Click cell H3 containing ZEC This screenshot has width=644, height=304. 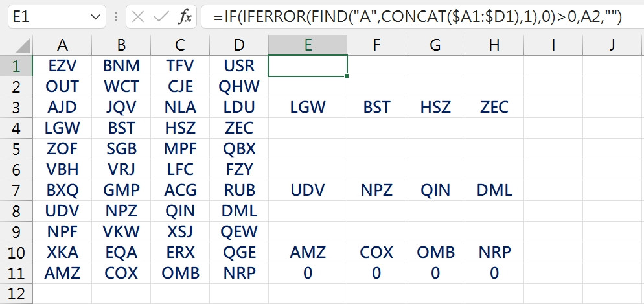click(494, 107)
